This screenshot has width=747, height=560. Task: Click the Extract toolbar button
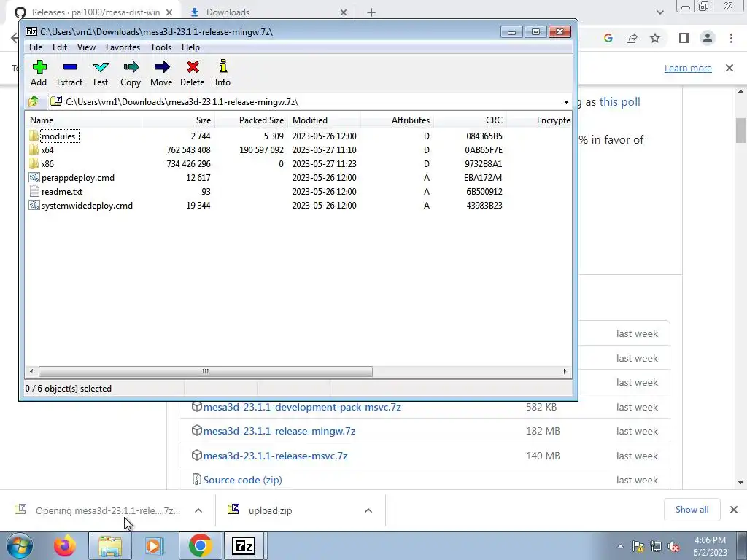coord(69,74)
